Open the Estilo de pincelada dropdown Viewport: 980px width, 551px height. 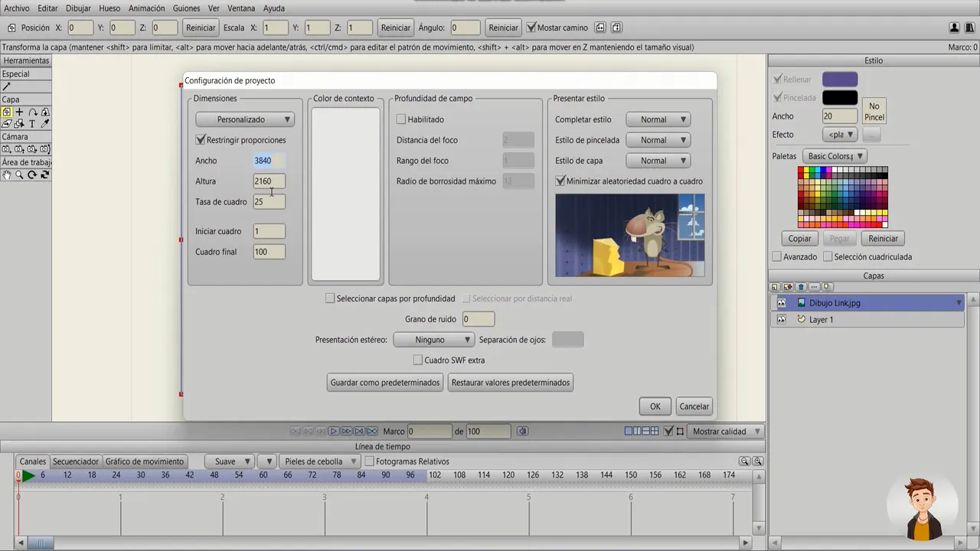pos(658,140)
